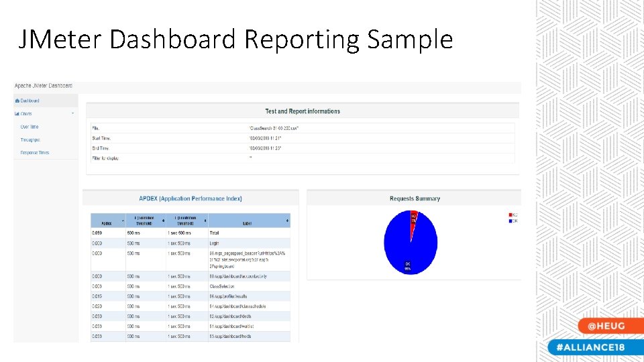Open the Response Times charts link
Viewport: 644px width, 362px height.
pyautogui.click(x=35, y=153)
